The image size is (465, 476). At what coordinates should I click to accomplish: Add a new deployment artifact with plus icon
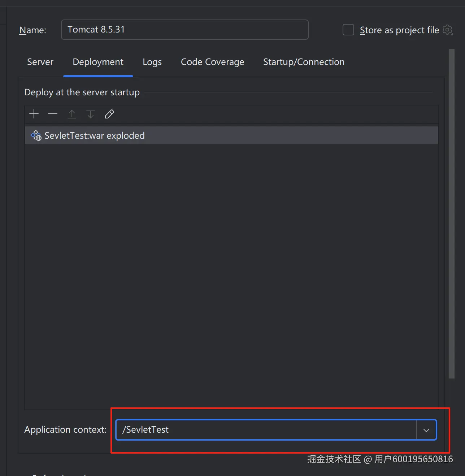pyautogui.click(x=34, y=114)
